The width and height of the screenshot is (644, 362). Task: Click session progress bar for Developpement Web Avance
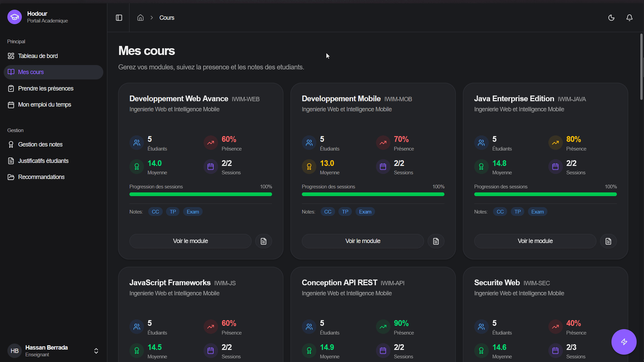(201, 194)
